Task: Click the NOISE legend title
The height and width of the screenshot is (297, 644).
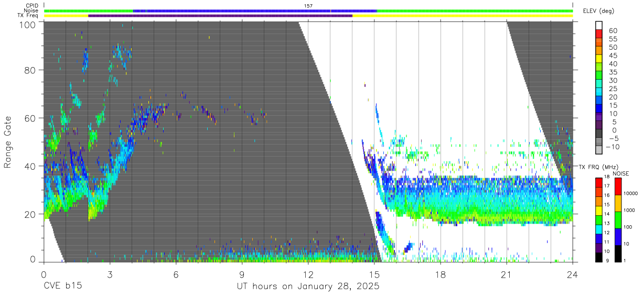Action: [621, 173]
